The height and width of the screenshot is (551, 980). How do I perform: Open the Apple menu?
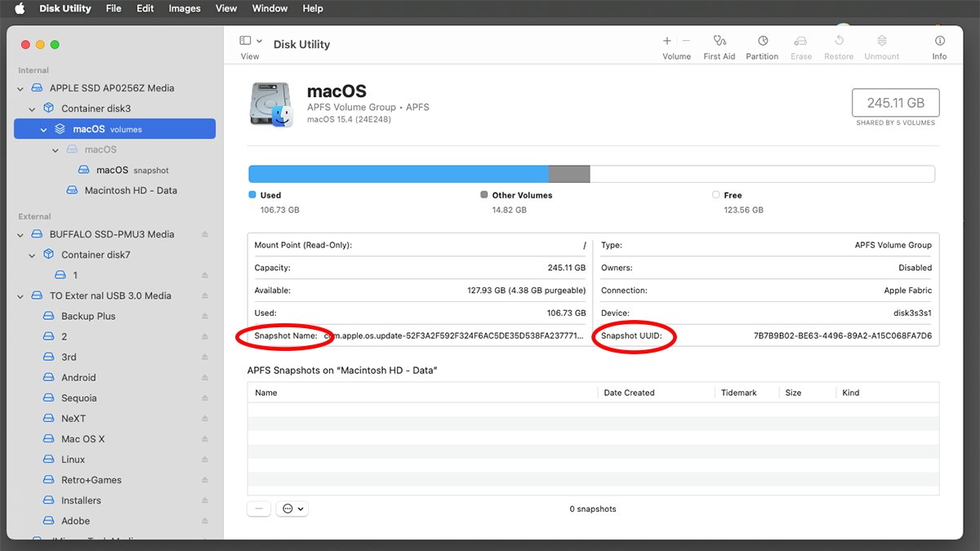[x=20, y=8]
